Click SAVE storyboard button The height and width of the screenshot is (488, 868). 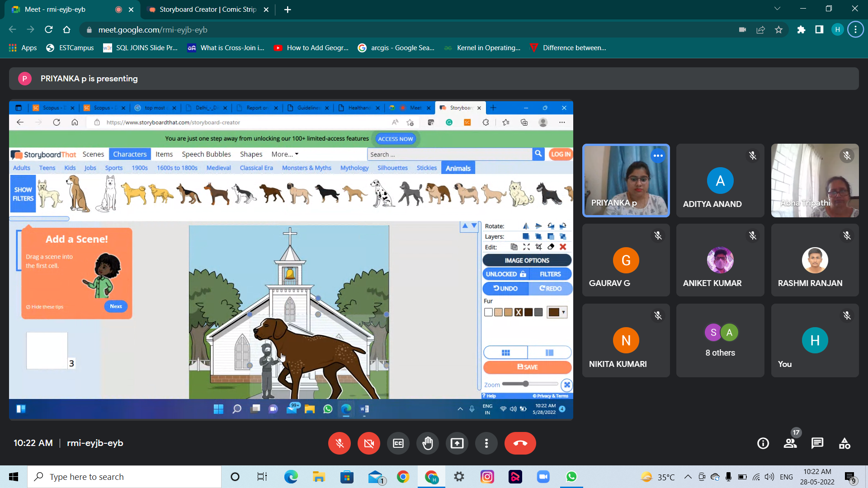point(527,367)
